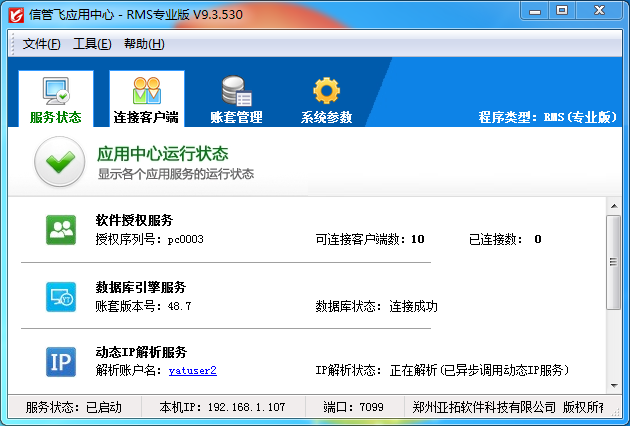
Task: Click the red app logo in title bar
Action: pos(16,13)
